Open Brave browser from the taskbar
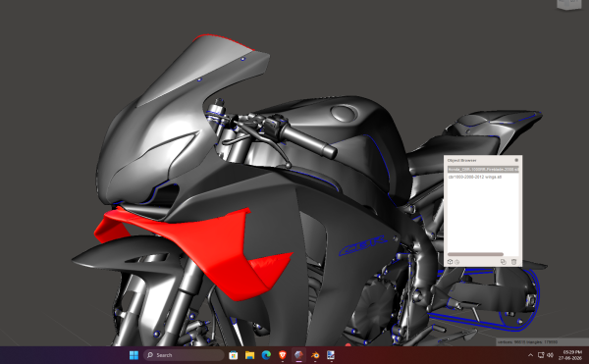The image size is (589, 364). coord(283,355)
